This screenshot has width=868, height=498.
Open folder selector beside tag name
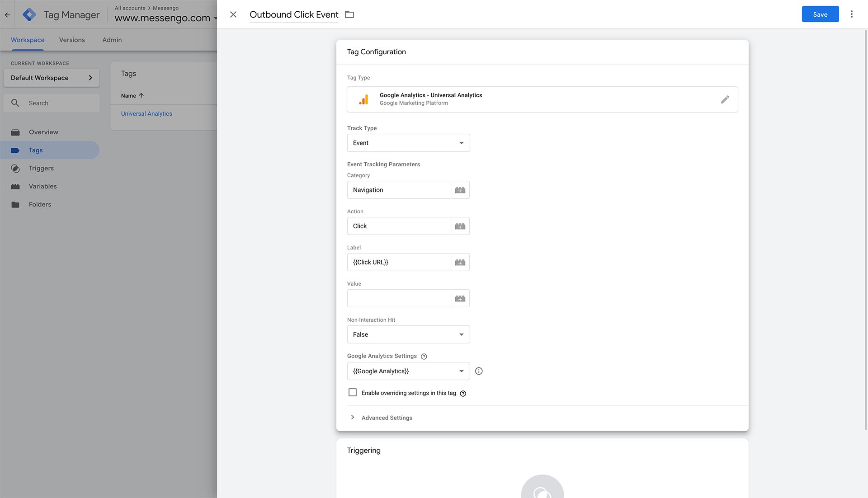[349, 14]
